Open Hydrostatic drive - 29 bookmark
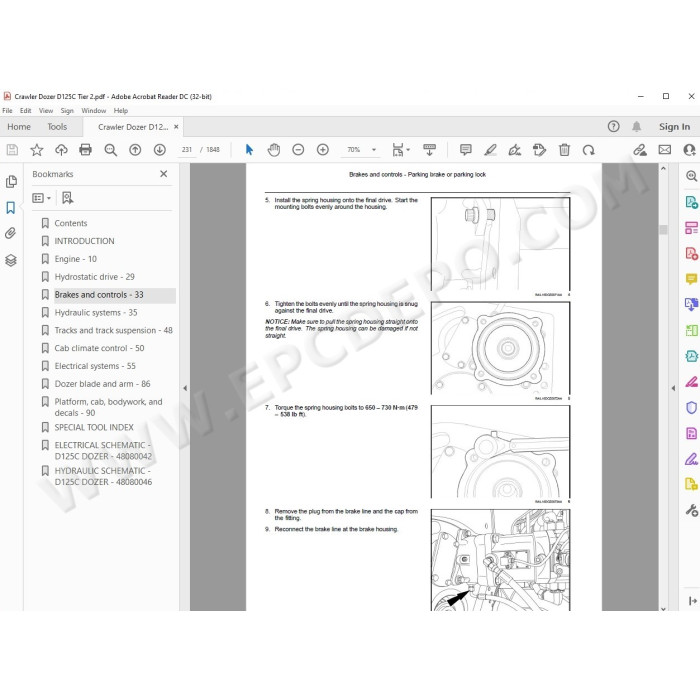The height and width of the screenshot is (700, 700). 94,277
